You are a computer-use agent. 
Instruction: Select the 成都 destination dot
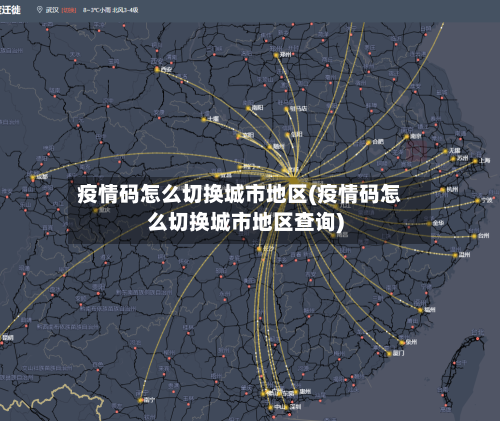(x=33, y=178)
